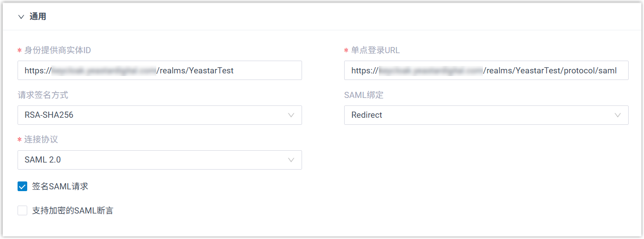
Task: Uncheck the 签名SAML请求 checkbox
Action: [x=22, y=187]
